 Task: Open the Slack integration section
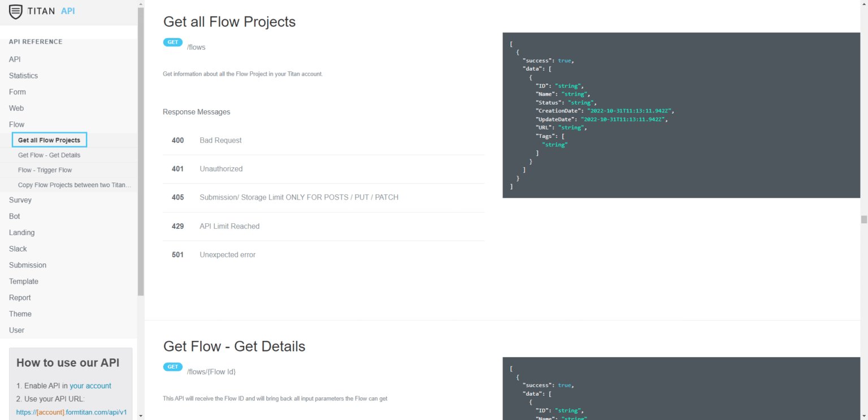pos(18,249)
